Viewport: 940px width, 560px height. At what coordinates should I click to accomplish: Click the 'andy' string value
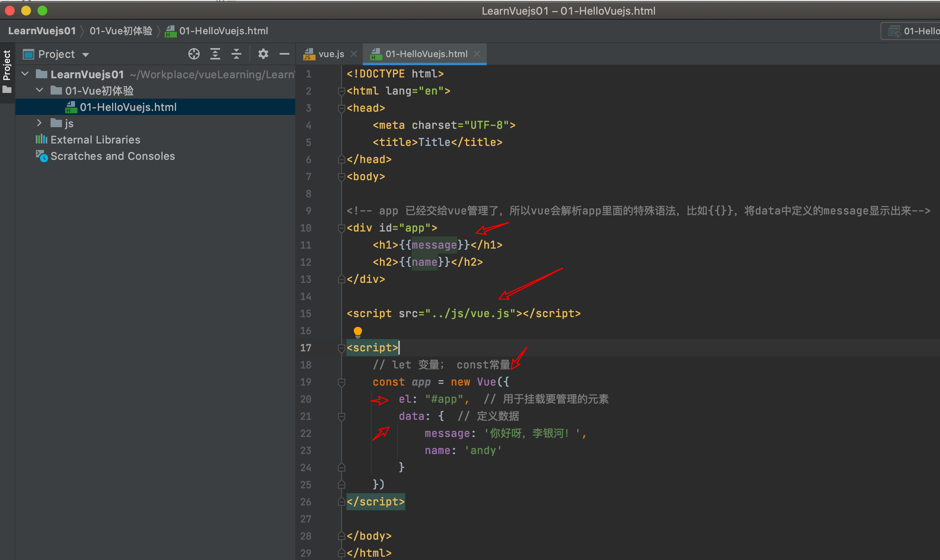[x=483, y=450]
